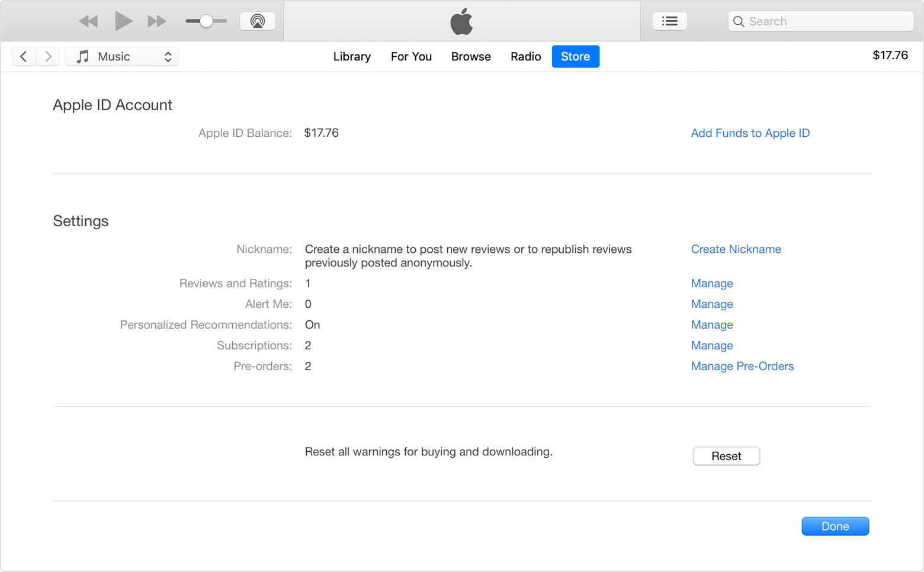This screenshot has height=572, width=924.
Task: Manage Alert Me settings
Action: [x=712, y=304]
